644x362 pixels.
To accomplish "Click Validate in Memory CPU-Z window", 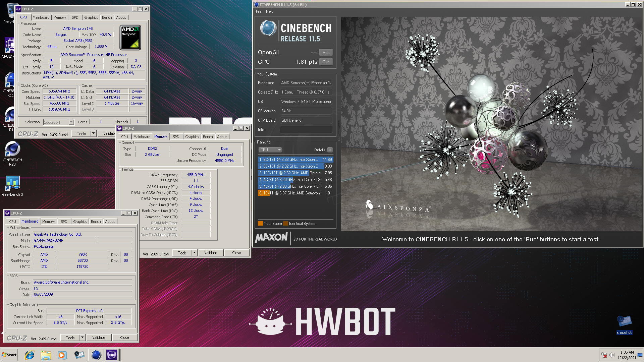I will [x=211, y=253].
